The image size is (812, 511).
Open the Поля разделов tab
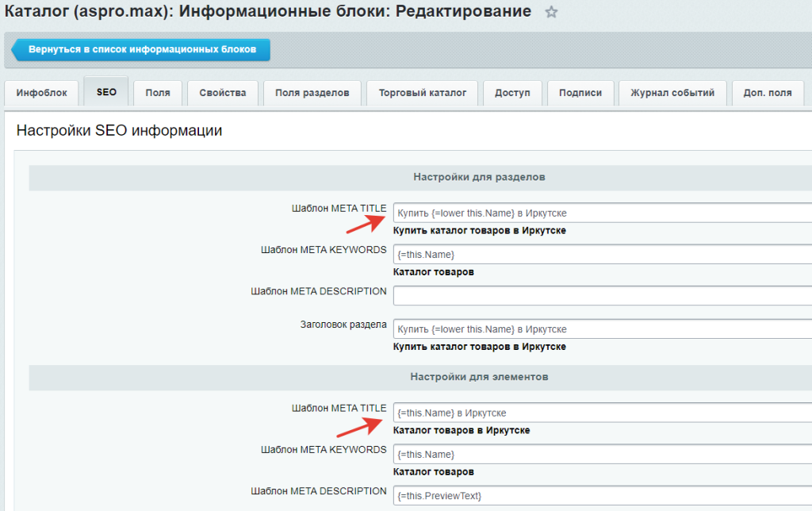(x=312, y=93)
